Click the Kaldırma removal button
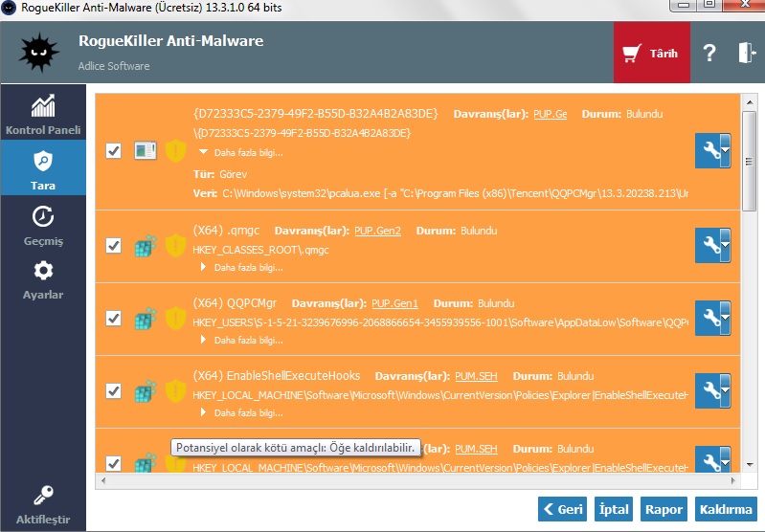The width and height of the screenshot is (765, 532). click(x=726, y=509)
